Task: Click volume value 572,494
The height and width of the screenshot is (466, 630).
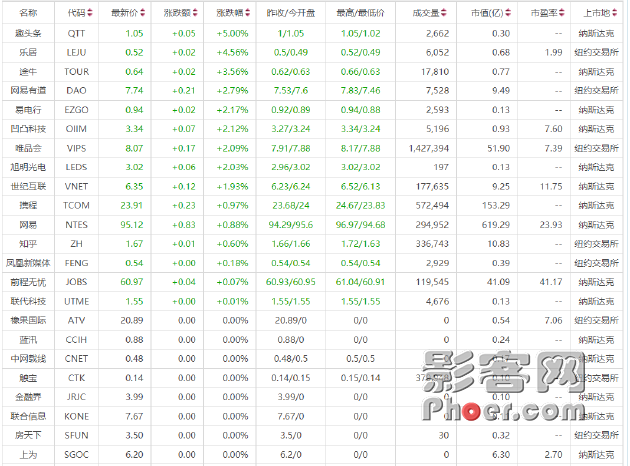Action: [x=432, y=206]
